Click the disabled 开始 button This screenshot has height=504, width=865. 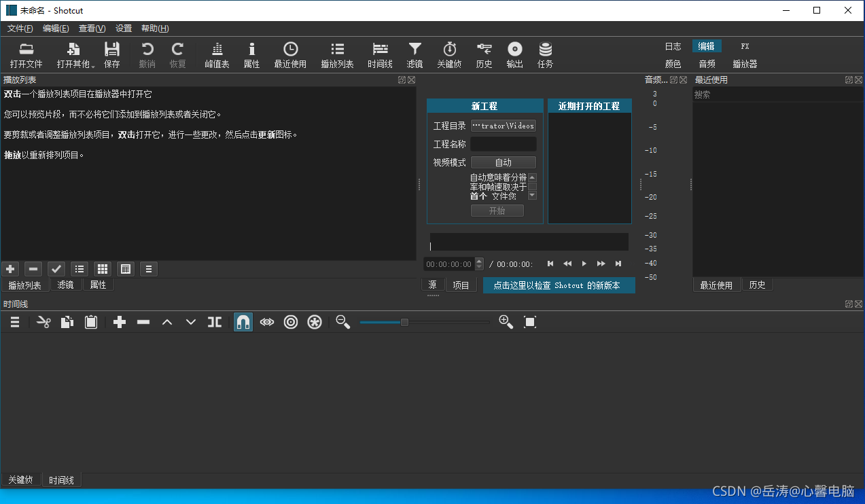497,211
